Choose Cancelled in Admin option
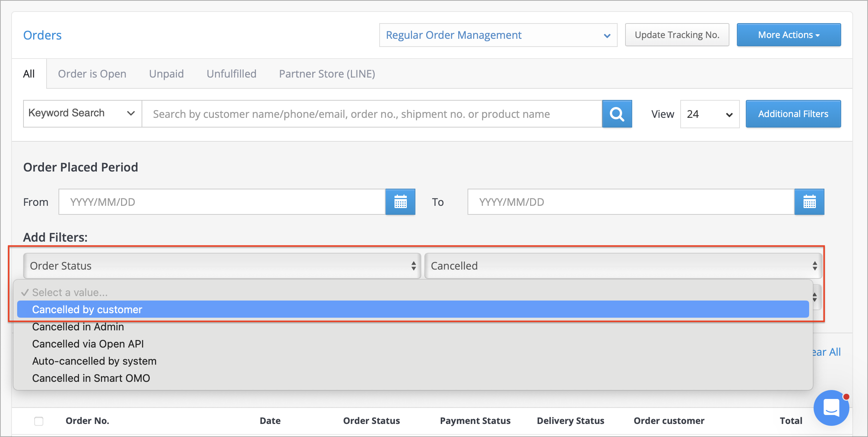Screen dimensions: 868x437 pos(413,327)
